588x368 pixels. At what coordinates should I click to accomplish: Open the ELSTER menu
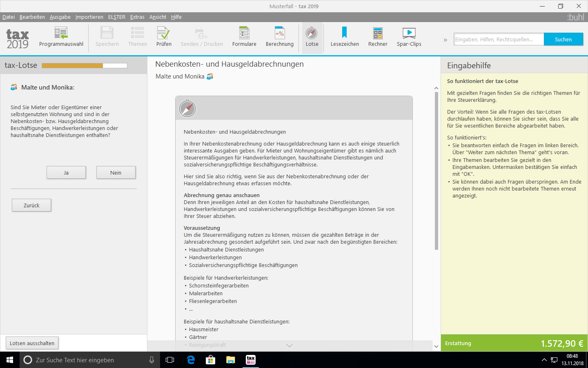[x=117, y=17]
